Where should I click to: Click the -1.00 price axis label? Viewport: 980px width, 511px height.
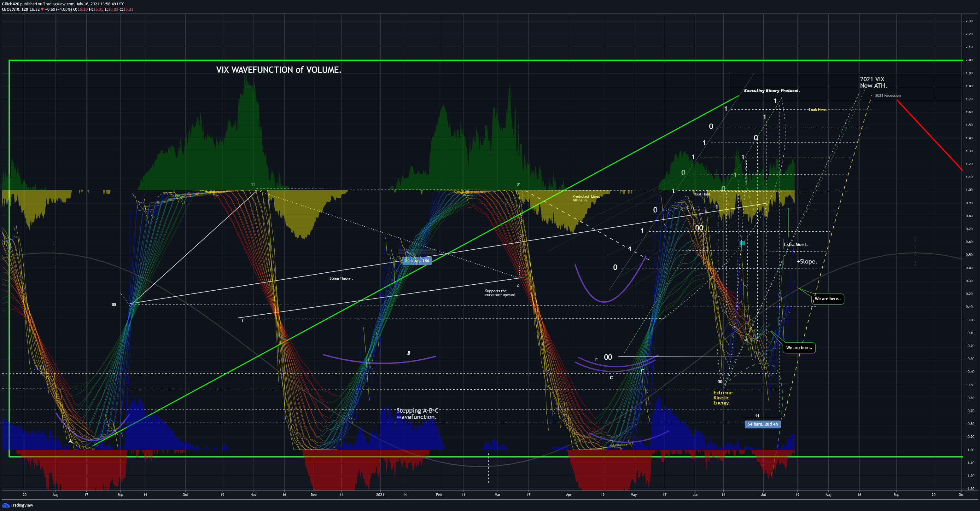point(970,450)
